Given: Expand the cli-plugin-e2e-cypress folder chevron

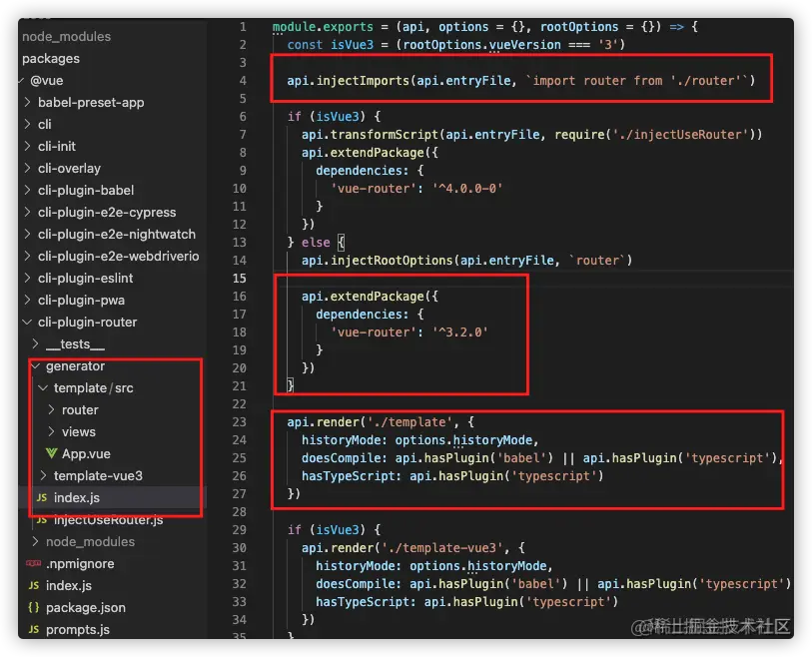Looking at the screenshot, I should [x=27, y=213].
